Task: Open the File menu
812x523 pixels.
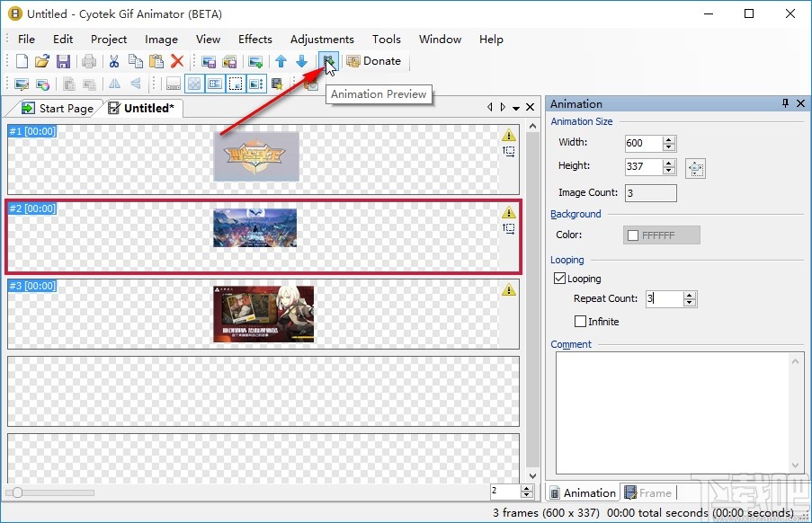Action: (26, 40)
